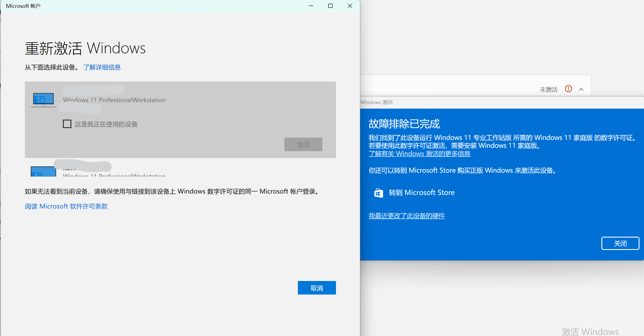Click 关闭 to dismiss the troubleshooter
The height and width of the screenshot is (336, 644).
pos(620,243)
